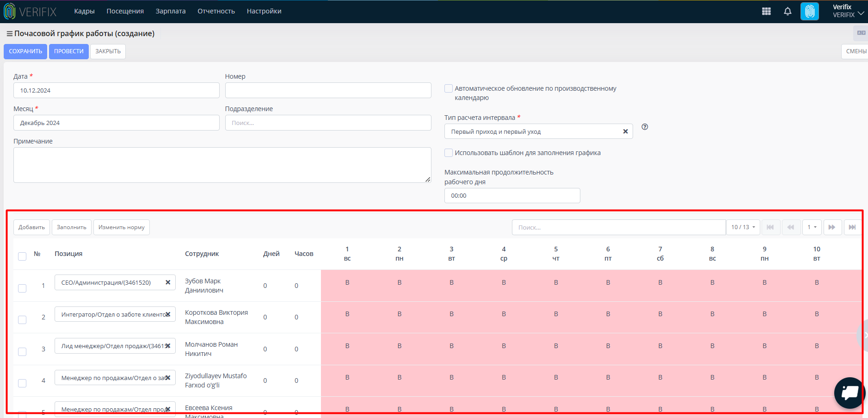Click day 7 сб column header

660,254
